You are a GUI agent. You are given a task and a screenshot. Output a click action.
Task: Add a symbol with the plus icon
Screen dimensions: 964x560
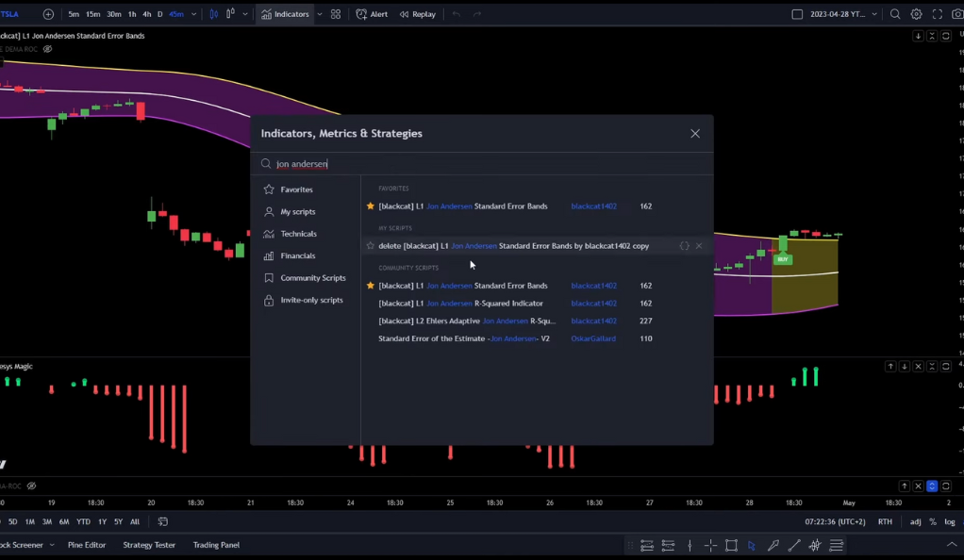coord(48,14)
